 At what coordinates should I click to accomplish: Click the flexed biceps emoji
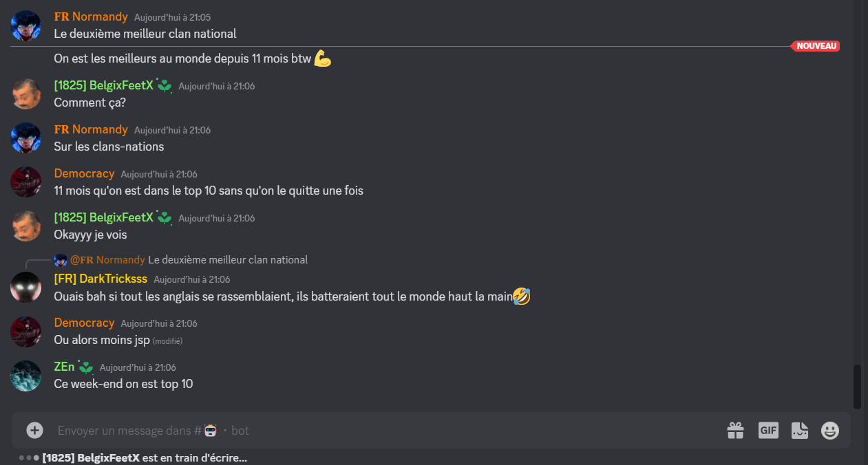323,58
